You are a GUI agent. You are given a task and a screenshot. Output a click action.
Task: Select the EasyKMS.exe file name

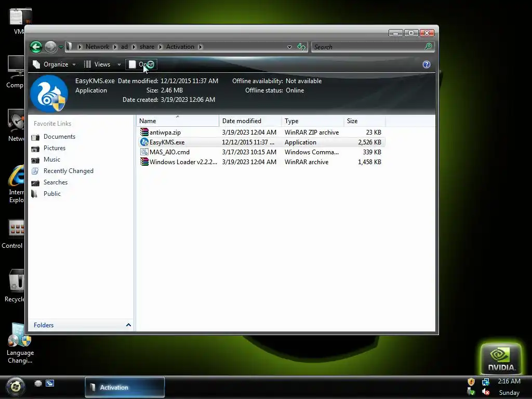pyautogui.click(x=167, y=142)
